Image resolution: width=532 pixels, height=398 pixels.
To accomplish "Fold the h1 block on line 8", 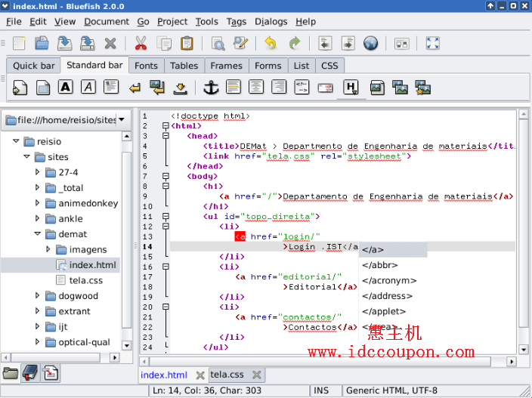I will click(x=165, y=186).
